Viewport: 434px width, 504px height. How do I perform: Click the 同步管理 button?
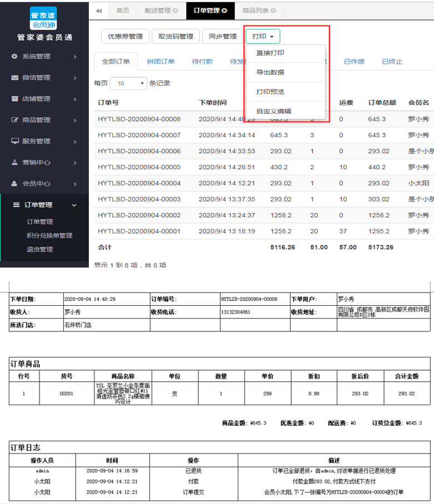tap(223, 36)
